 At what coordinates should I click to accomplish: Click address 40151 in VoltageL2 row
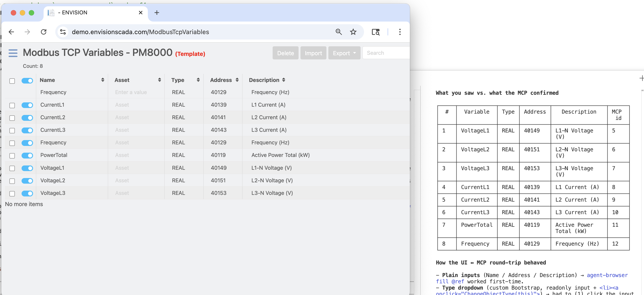[x=218, y=180]
